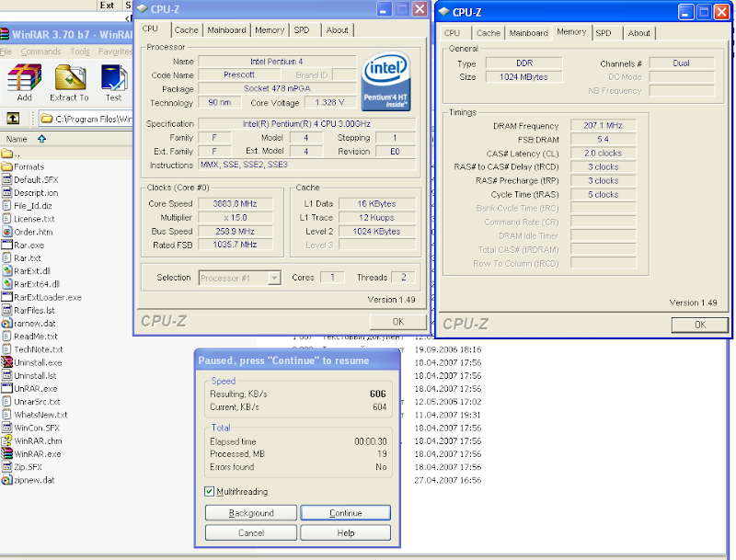736x560 pixels.
Task: Select zipnew.dat file icon
Action: [x=6, y=480]
